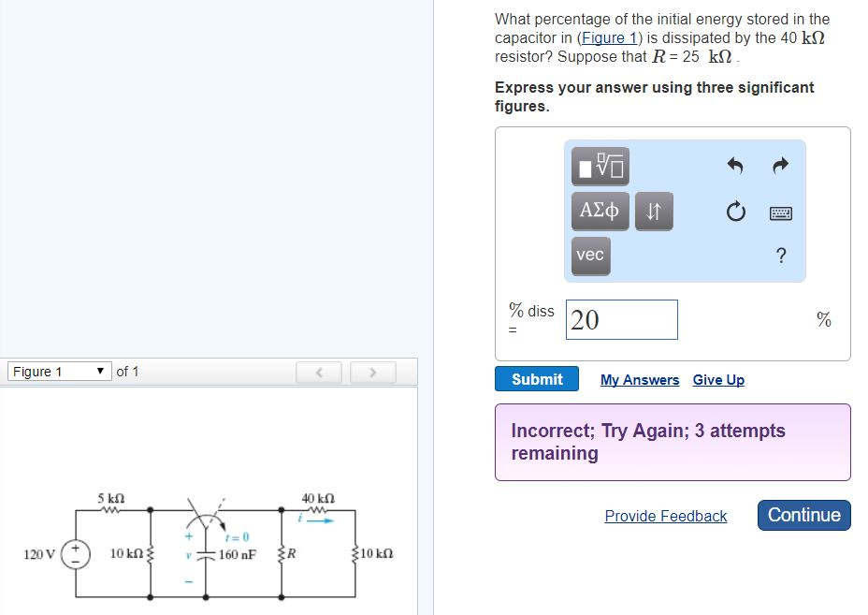Screen dimensions: 868x615
Task: Open equation editor help via question mark
Action: coord(781,255)
